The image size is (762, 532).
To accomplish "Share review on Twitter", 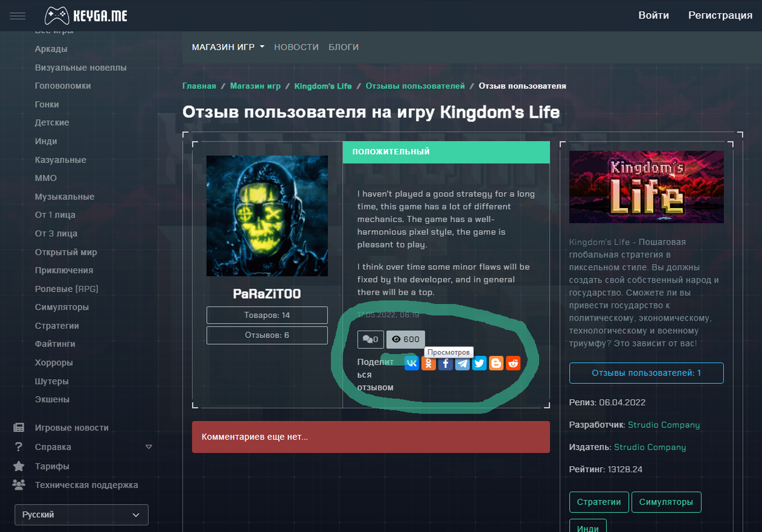I will click(x=479, y=363).
